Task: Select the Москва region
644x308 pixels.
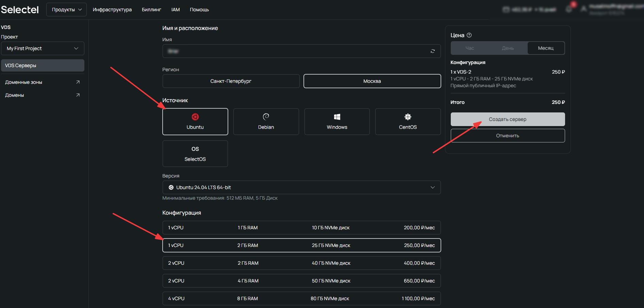Action: point(372,81)
